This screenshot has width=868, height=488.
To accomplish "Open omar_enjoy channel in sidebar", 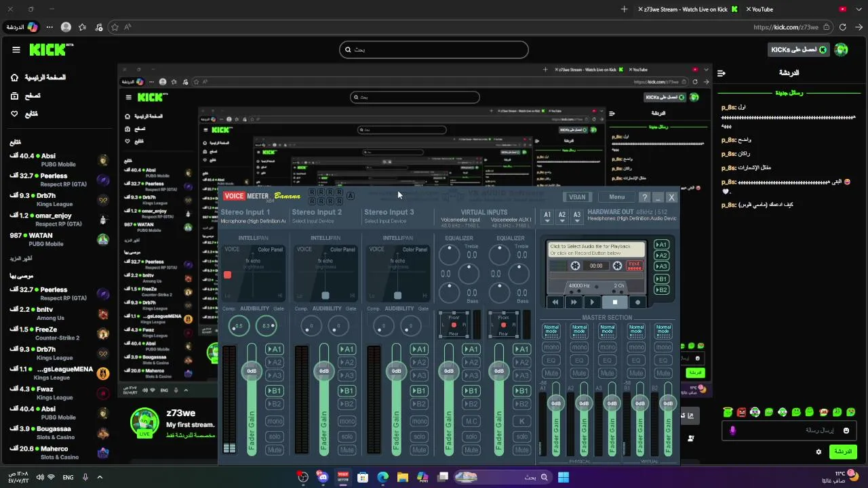I will 58,220.
